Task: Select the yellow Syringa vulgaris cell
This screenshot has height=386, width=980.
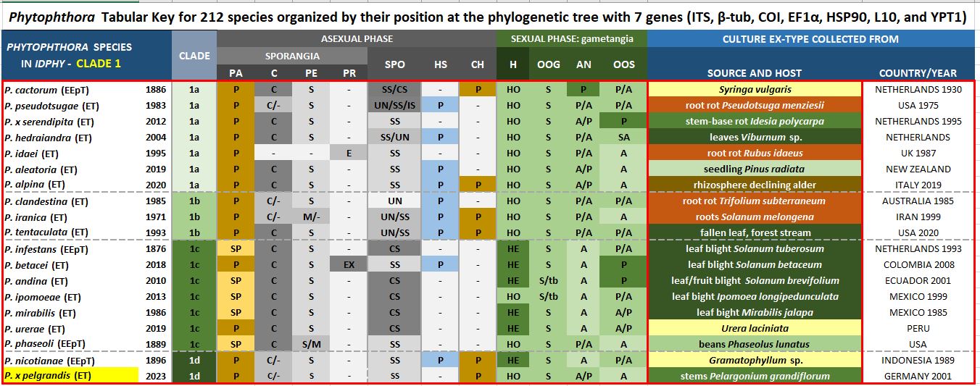Action: coord(755,90)
